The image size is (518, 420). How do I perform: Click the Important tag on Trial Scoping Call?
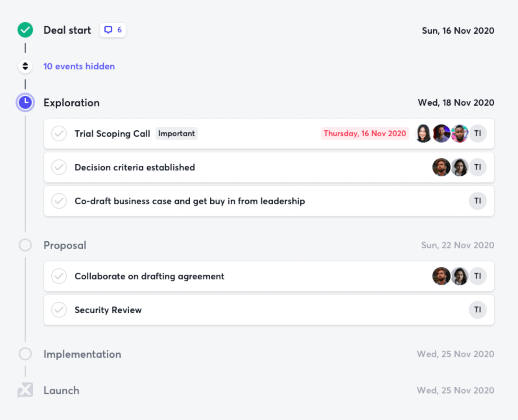tap(176, 134)
